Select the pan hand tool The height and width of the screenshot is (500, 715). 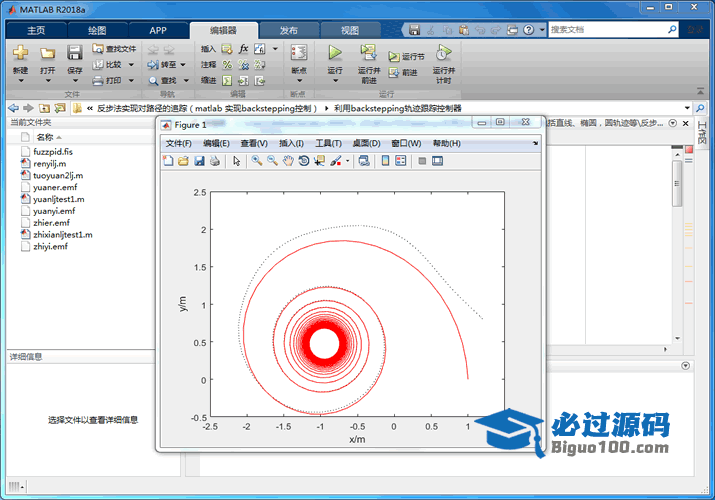(288, 161)
